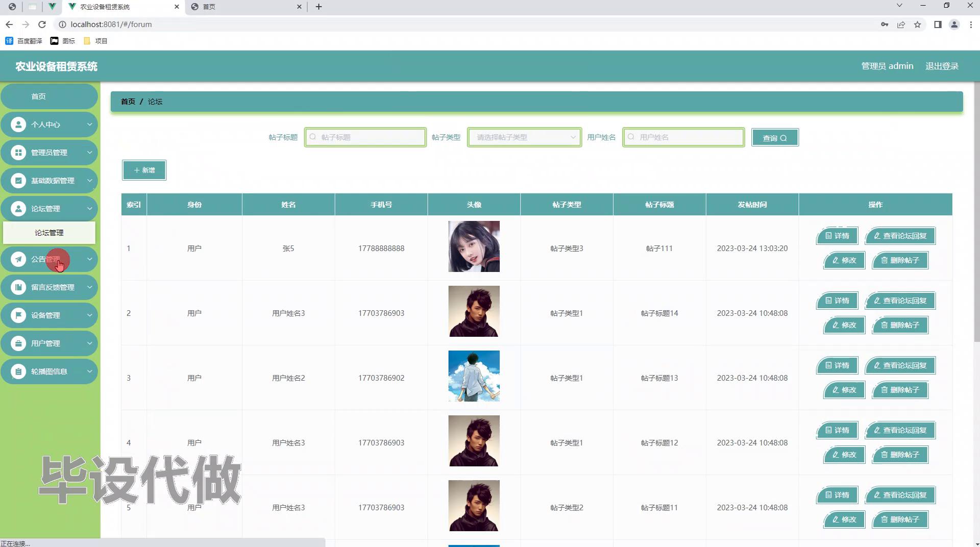Click the 用户管理 briefcase icon
Image resolution: width=980 pixels, height=547 pixels.
[x=18, y=343]
